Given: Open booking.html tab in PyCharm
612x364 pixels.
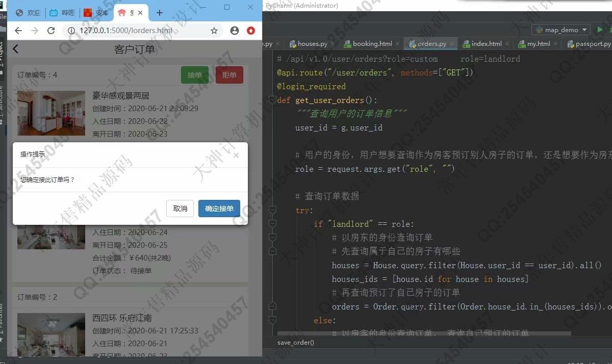Looking at the screenshot, I should pyautogui.click(x=372, y=44).
